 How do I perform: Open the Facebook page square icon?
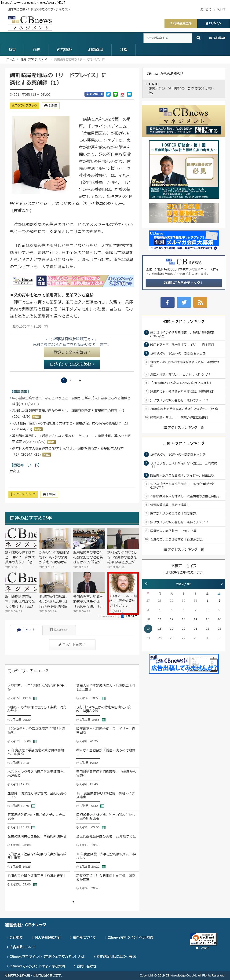tap(167, 302)
